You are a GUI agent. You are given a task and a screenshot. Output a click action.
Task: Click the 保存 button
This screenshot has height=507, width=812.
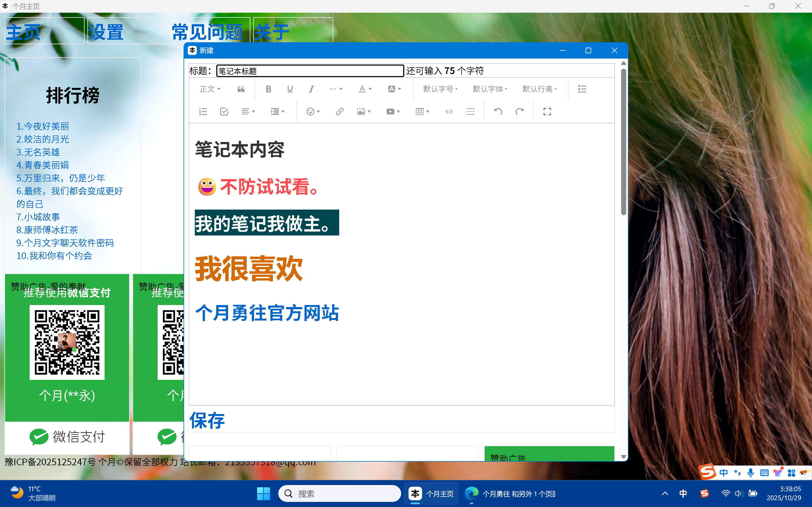pyautogui.click(x=207, y=421)
